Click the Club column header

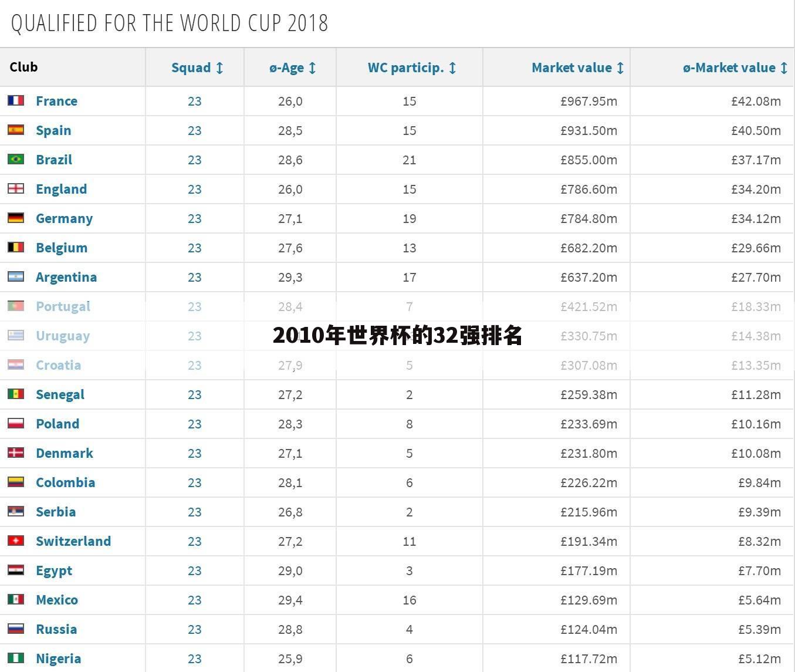(23, 67)
